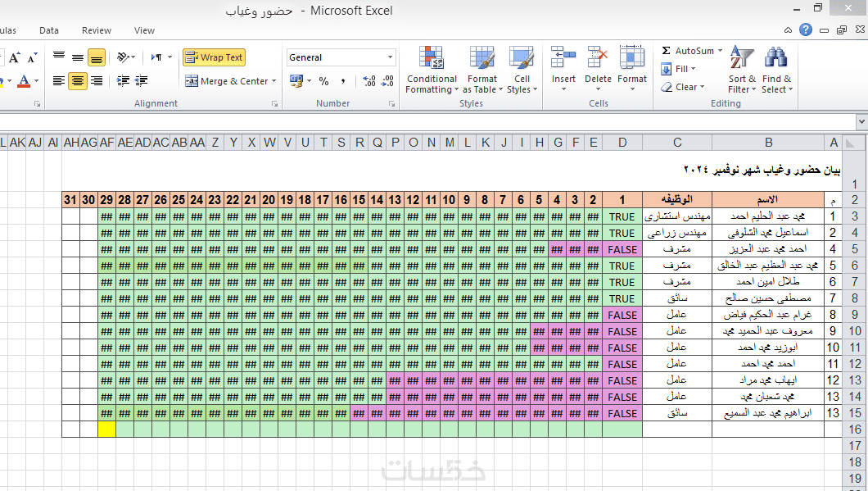
Task: Click the Decrease Decimal icon
Action: 388,81
